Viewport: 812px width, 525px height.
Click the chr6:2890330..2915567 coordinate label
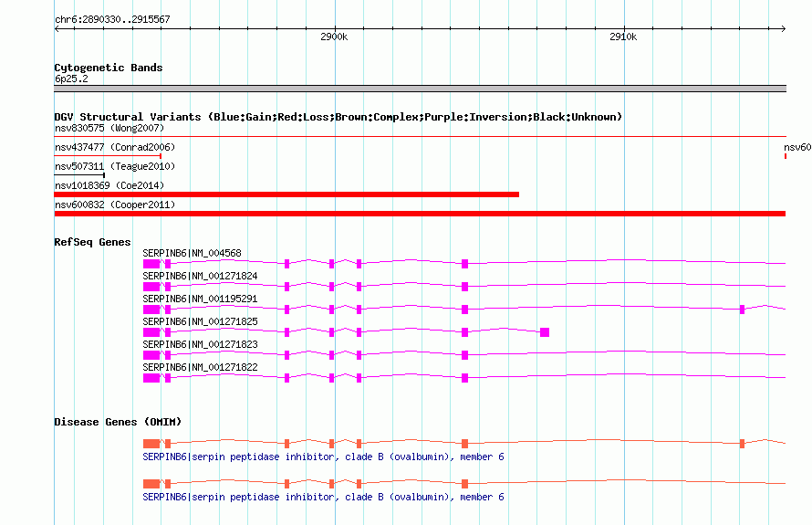[112, 19]
